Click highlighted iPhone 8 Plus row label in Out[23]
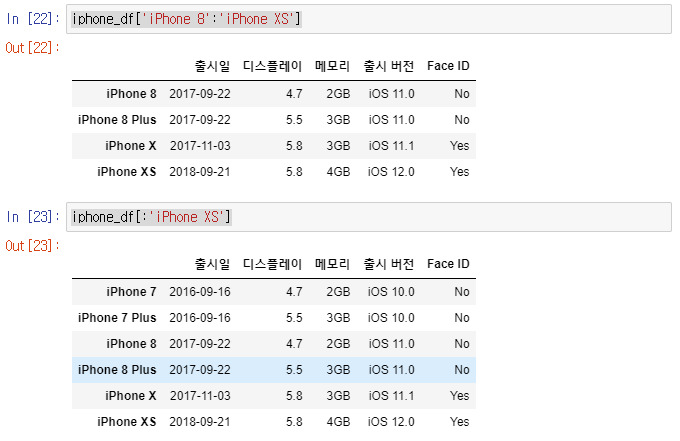 117,370
